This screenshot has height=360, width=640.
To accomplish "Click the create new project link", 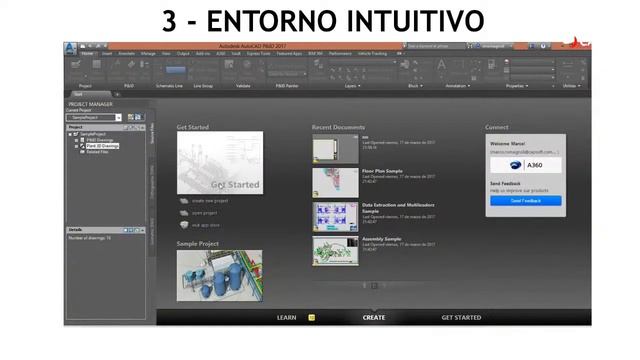I will pyautogui.click(x=210, y=201).
